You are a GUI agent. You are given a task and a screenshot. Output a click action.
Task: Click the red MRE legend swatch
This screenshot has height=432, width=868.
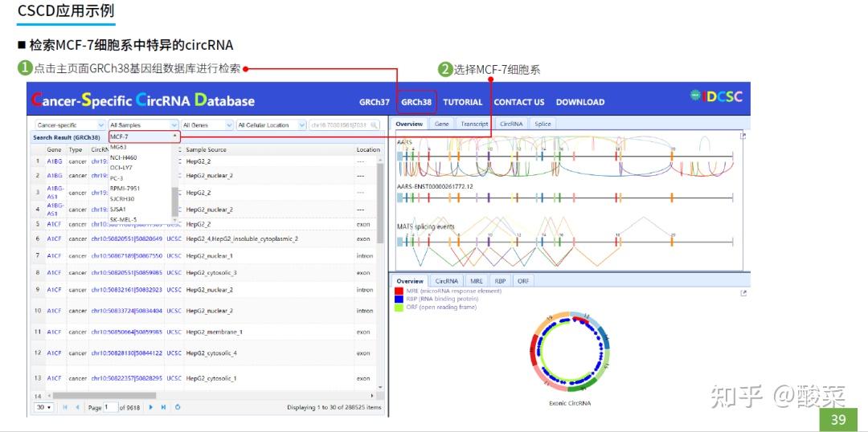pyautogui.click(x=399, y=291)
